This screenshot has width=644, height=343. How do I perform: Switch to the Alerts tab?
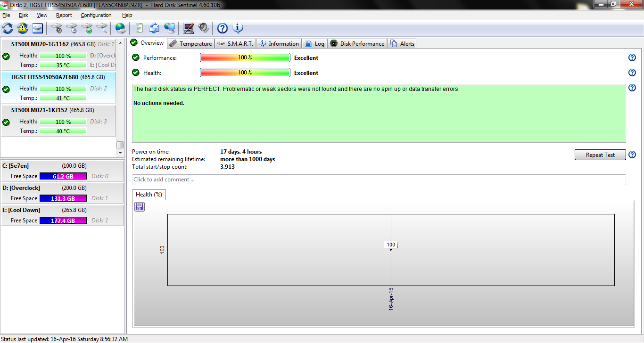[402, 43]
